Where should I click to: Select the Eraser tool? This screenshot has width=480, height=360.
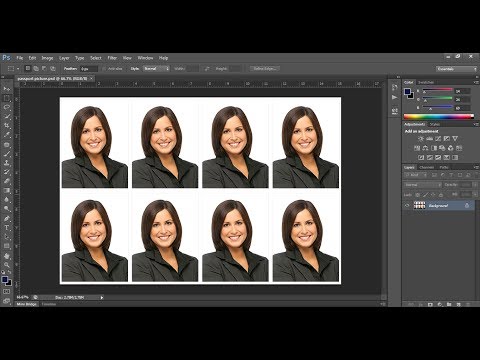click(7, 181)
